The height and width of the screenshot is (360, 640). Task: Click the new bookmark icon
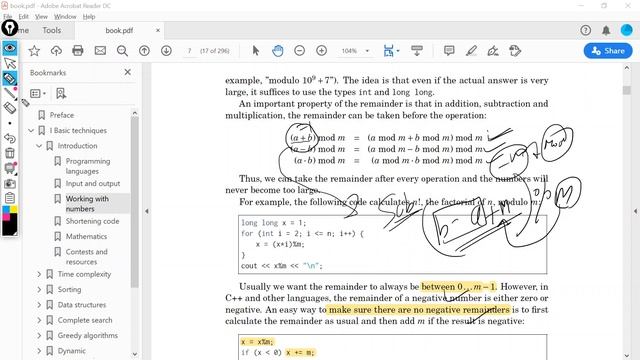coord(61,94)
